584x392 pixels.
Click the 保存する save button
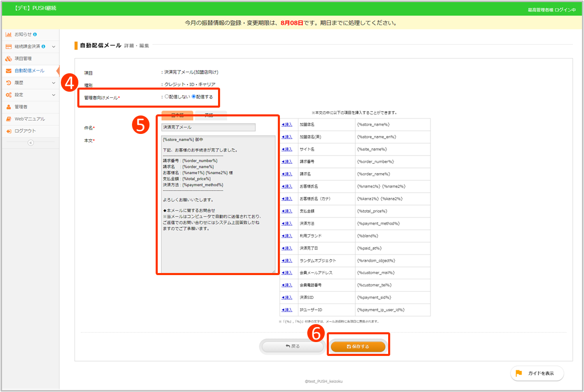click(358, 347)
